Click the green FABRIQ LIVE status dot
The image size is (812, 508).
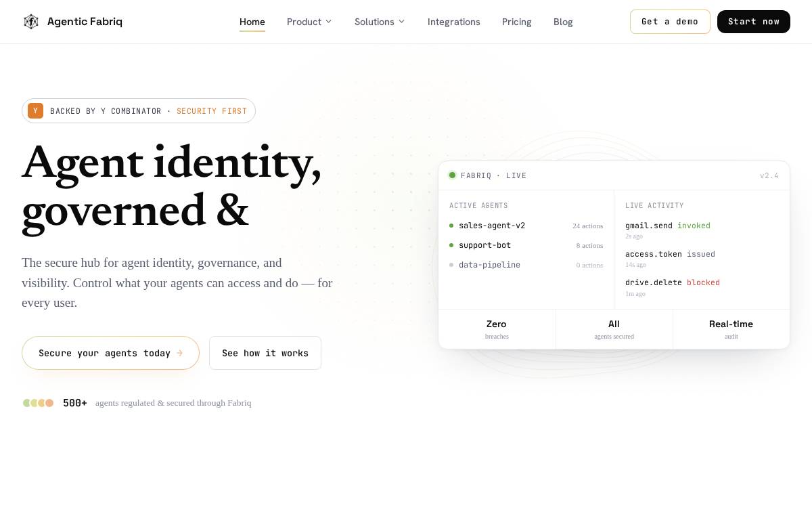pyautogui.click(x=452, y=175)
